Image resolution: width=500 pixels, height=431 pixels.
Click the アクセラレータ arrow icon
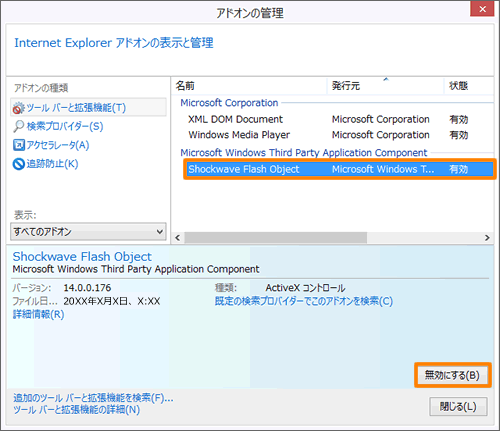coord(19,145)
